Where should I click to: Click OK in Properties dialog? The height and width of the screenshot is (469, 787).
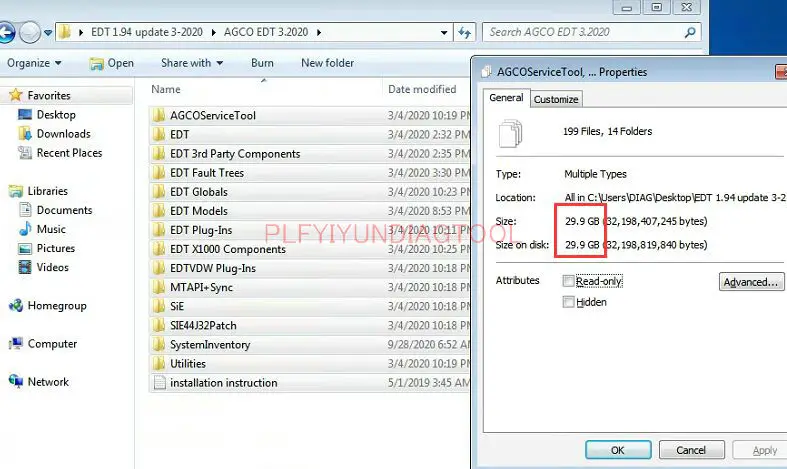tap(618, 450)
